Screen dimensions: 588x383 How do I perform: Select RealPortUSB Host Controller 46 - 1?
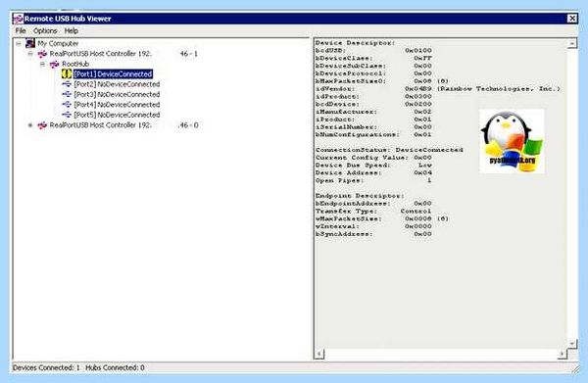(123, 54)
